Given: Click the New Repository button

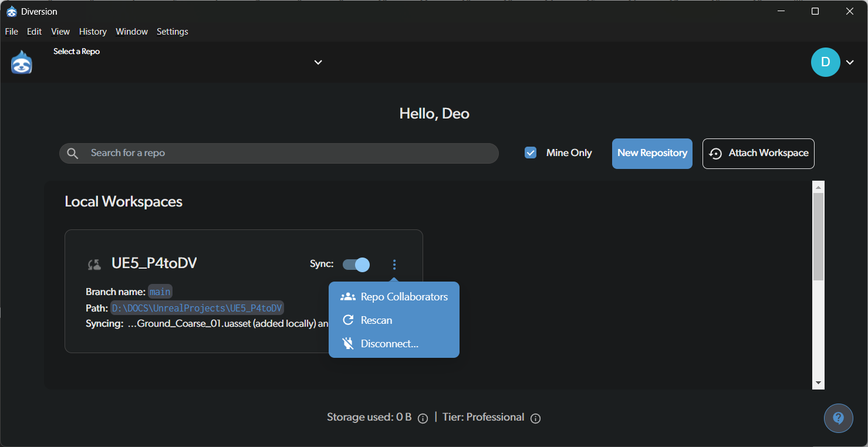Looking at the screenshot, I should [652, 154].
